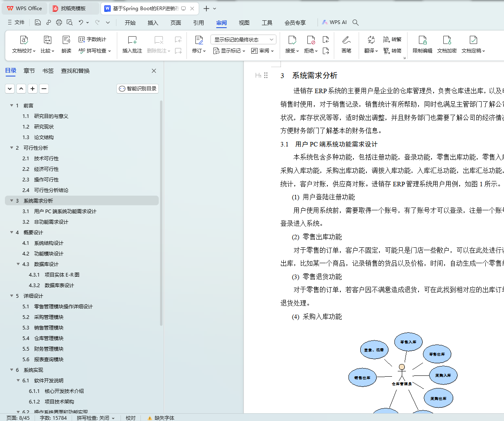Jump to 1.2 研究现状 heading
The image size is (504, 421).
tap(38, 127)
